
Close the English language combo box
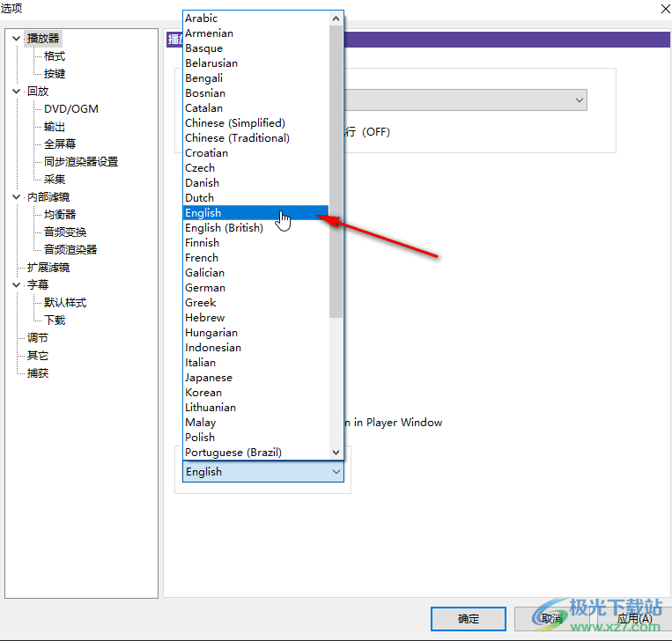click(263, 472)
